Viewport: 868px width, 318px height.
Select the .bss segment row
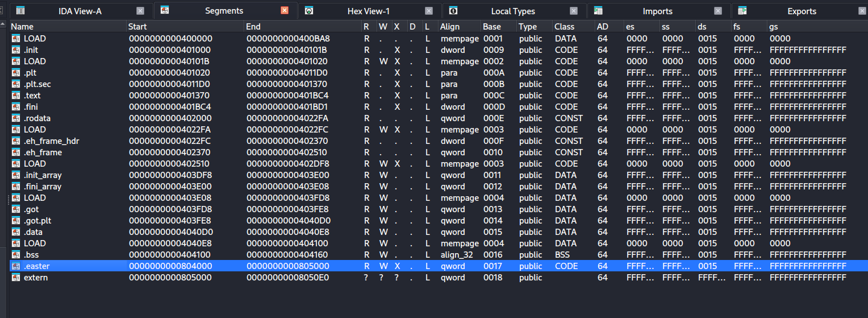pyautogui.click(x=31, y=255)
